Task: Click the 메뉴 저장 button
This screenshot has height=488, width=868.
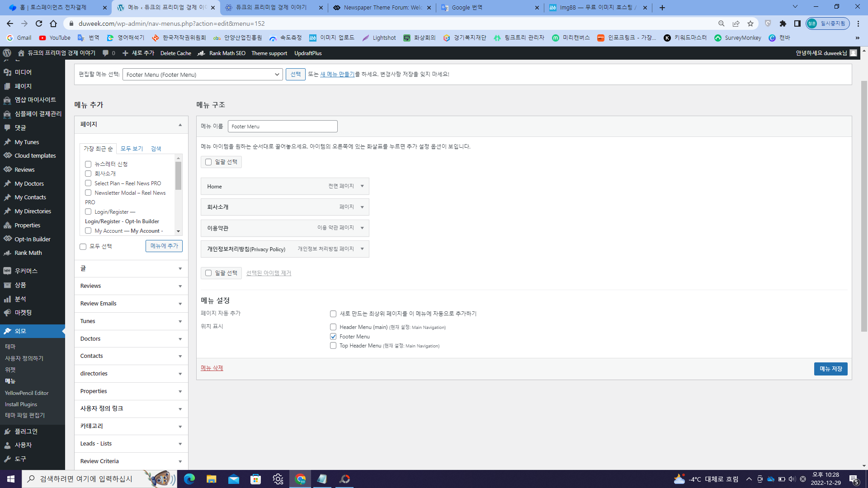Action: tap(830, 369)
